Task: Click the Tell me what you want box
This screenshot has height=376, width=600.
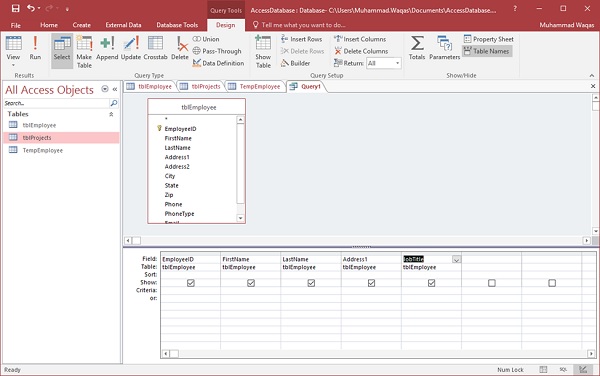Action: tap(299, 25)
